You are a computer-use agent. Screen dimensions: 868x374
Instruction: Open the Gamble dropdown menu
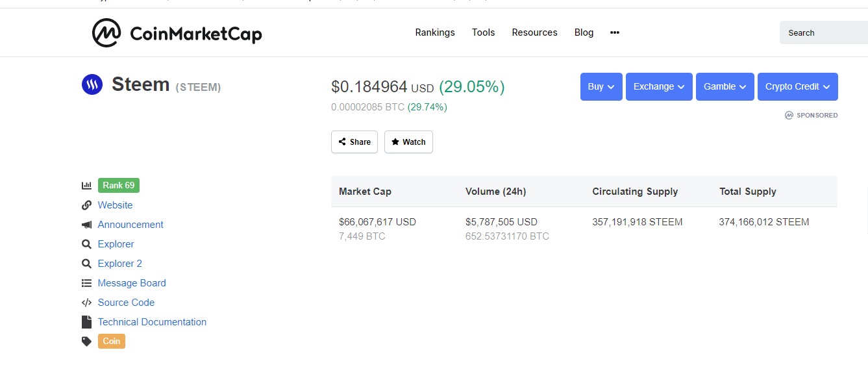[x=725, y=86]
